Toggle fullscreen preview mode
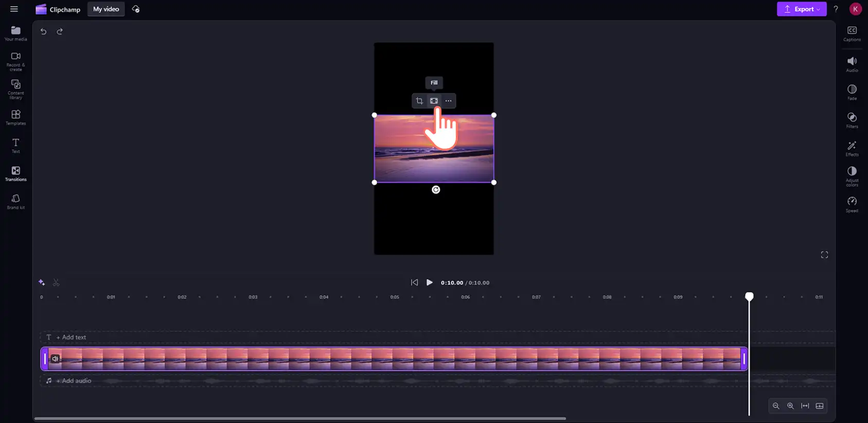The width and height of the screenshot is (868, 423). tap(824, 255)
